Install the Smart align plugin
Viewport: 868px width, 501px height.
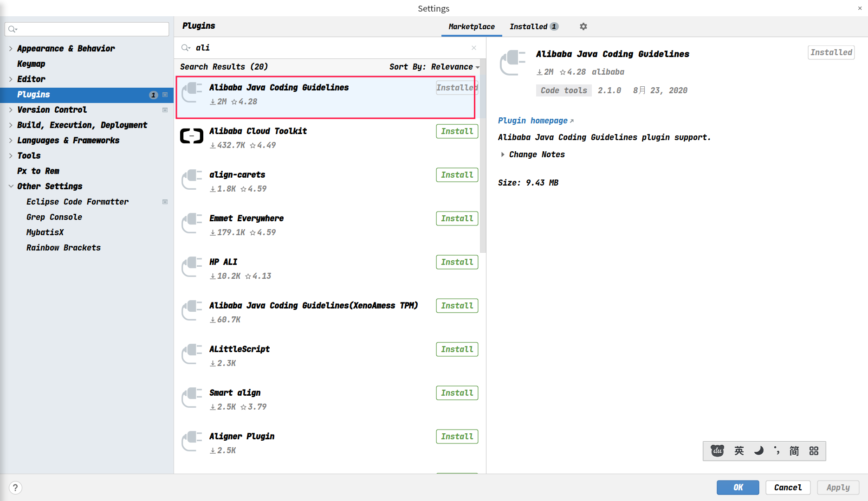tap(457, 393)
